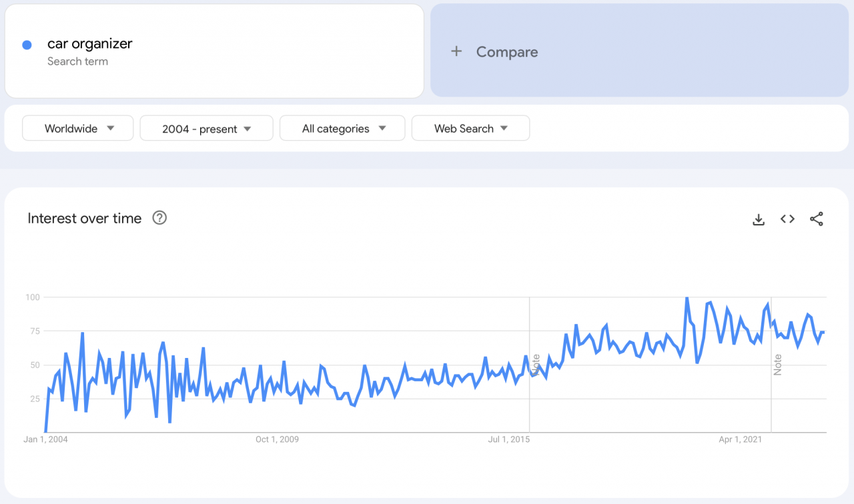The width and height of the screenshot is (854, 504).
Task: Click the download icon in the chart toolbar
Action: pos(759,219)
